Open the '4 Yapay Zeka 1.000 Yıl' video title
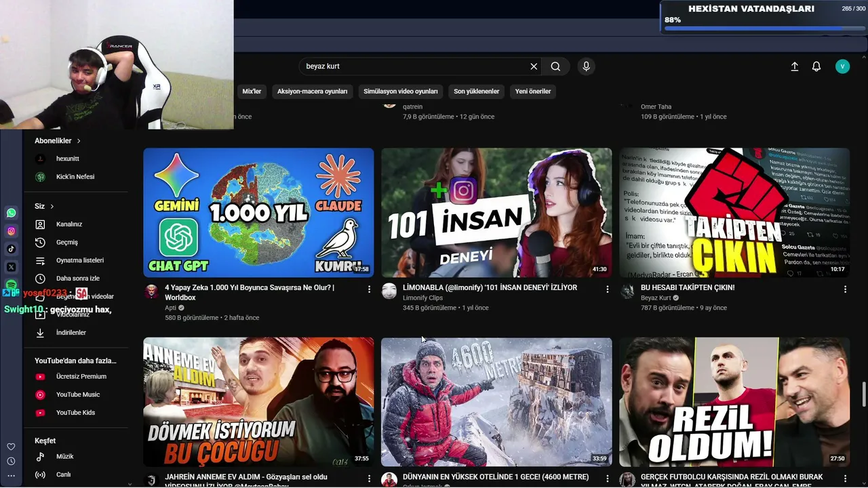The image size is (868, 488). pyautogui.click(x=250, y=293)
